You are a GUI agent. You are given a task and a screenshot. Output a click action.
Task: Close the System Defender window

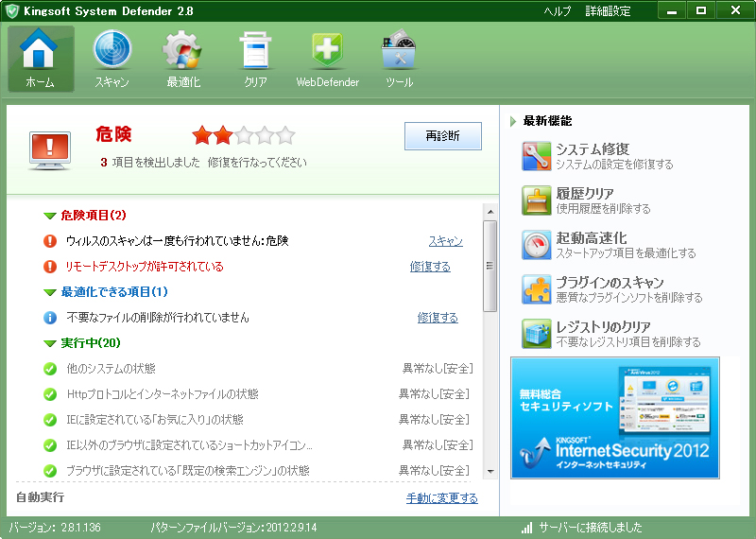click(735, 10)
